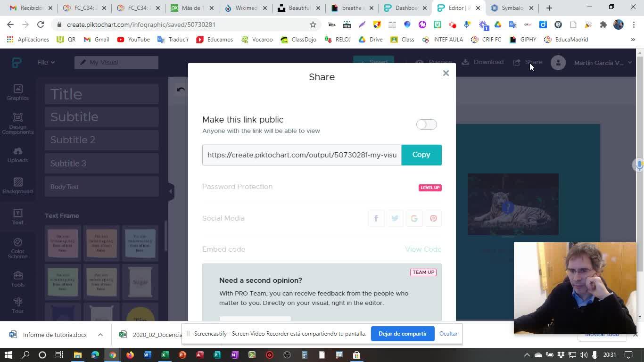Open the Tools sidebar panel
644x362 pixels.
(18, 279)
